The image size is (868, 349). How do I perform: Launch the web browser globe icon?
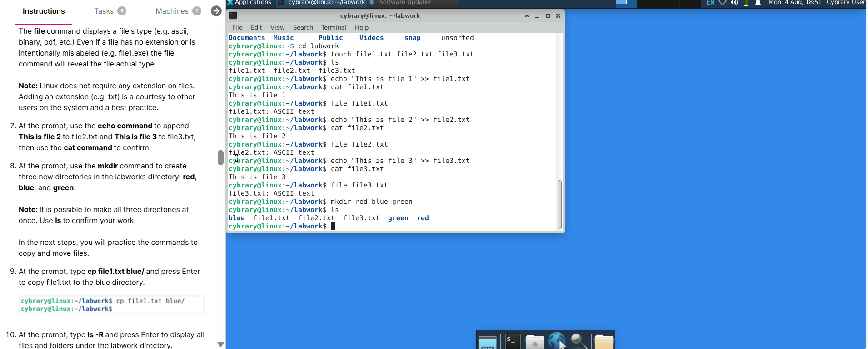click(x=556, y=341)
